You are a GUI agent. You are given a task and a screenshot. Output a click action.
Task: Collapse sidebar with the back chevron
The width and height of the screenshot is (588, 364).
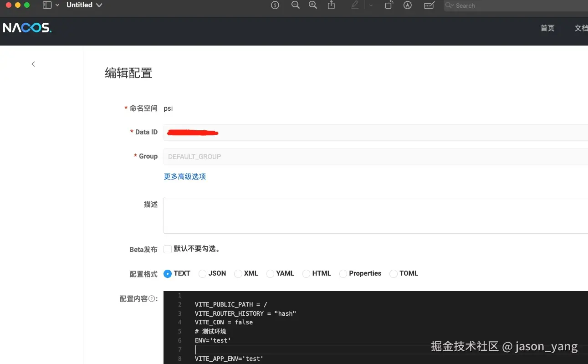click(33, 64)
